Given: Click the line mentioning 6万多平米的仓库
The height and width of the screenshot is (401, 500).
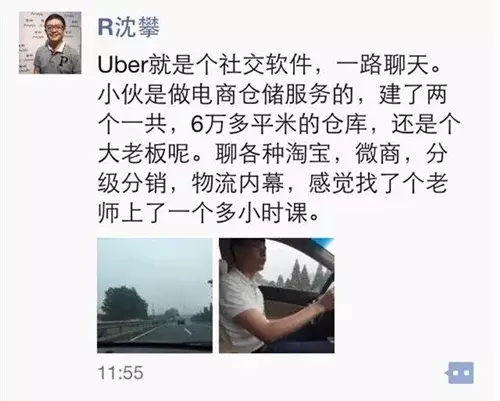Looking at the screenshot, I should (279, 124).
